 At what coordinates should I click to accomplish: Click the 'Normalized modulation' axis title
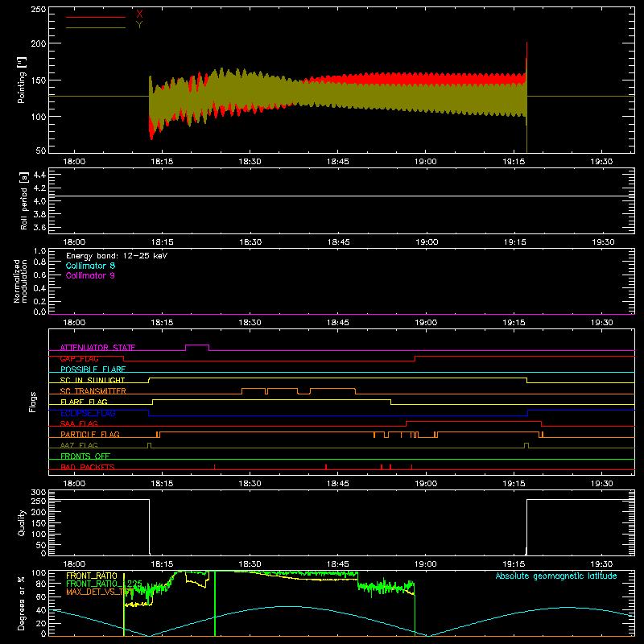[x=21, y=281]
